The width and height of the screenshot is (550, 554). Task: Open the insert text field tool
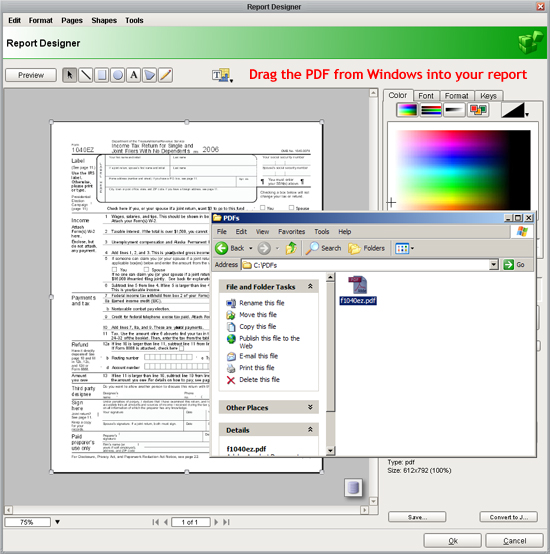pos(220,75)
